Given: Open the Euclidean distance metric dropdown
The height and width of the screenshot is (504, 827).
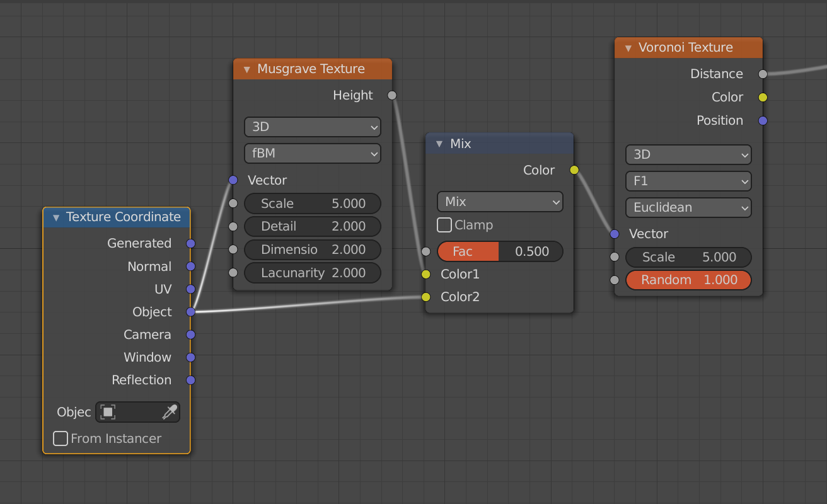Looking at the screenshot, I should (x=688, y=207).
